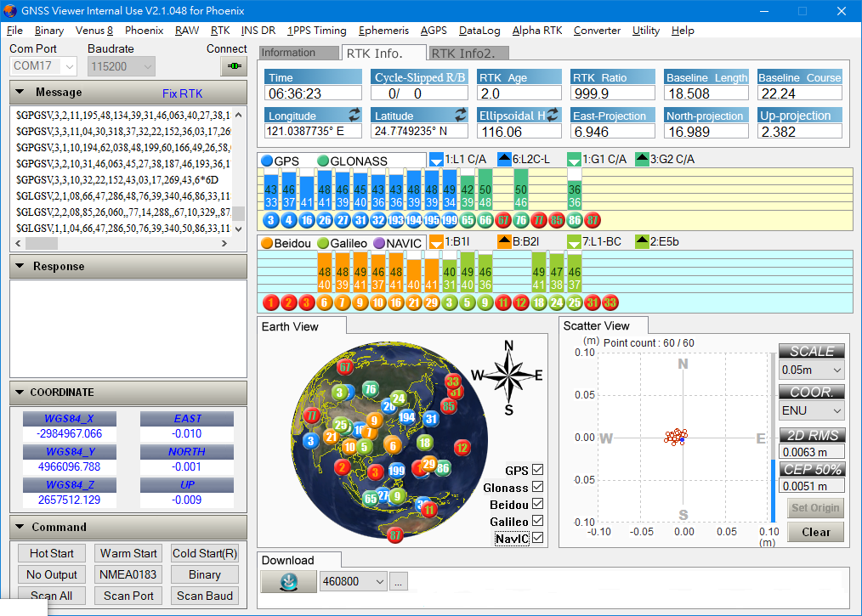
Task: Click the blue L1 C/A signal icon
Action: [436, 160]
